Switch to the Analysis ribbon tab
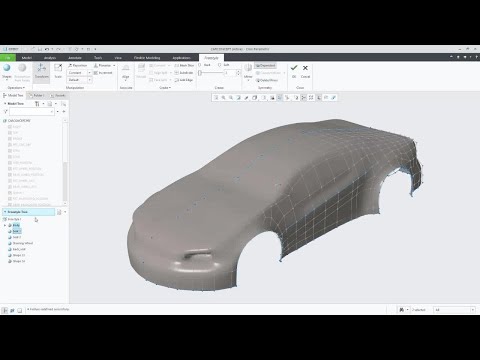The image size is (480, 360). (50, 58)
